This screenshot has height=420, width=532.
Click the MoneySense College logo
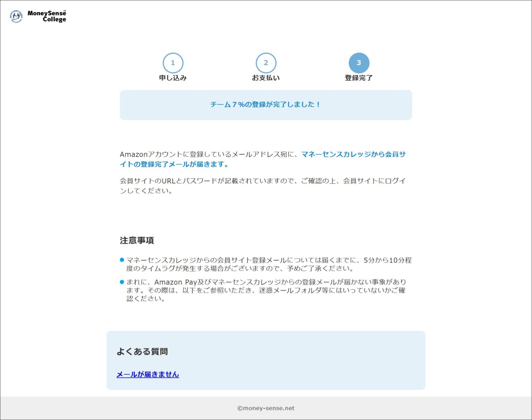(x=38, y=16)
